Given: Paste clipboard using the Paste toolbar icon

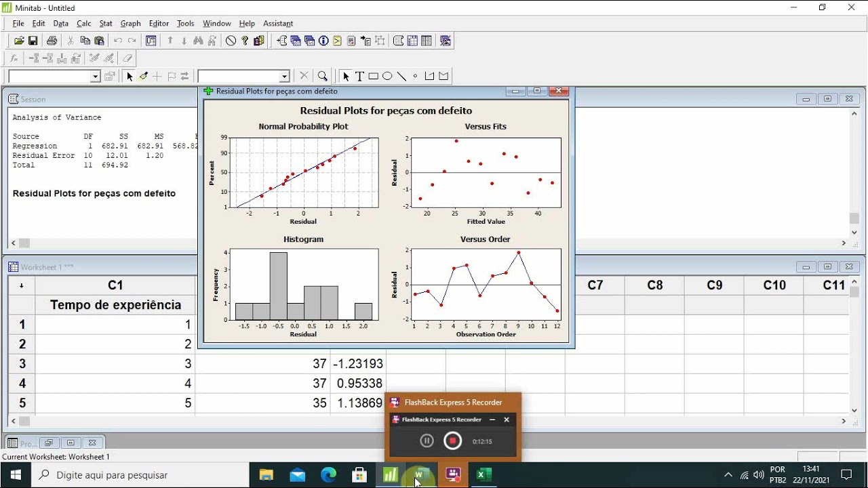Looking at the screenshot, I should [x=99, y=41].
